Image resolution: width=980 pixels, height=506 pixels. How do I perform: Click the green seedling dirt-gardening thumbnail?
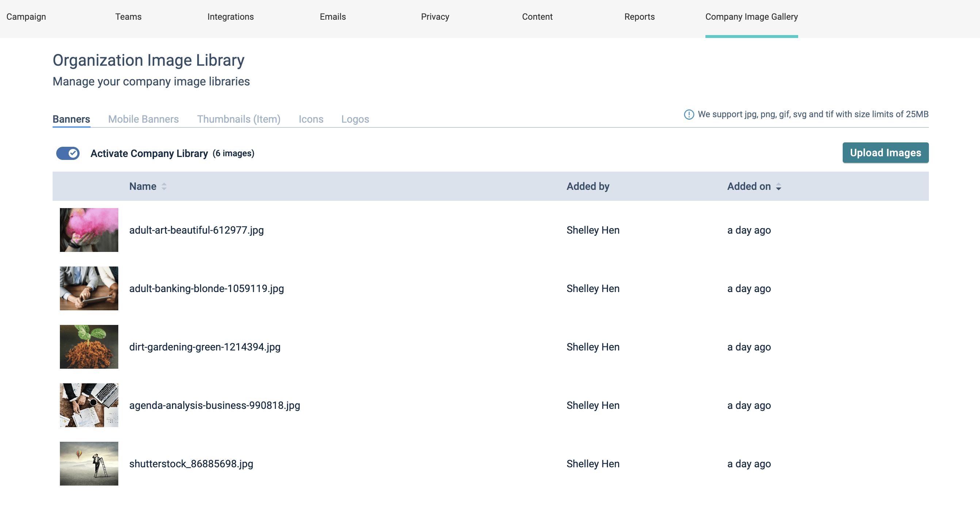(89, 346)
